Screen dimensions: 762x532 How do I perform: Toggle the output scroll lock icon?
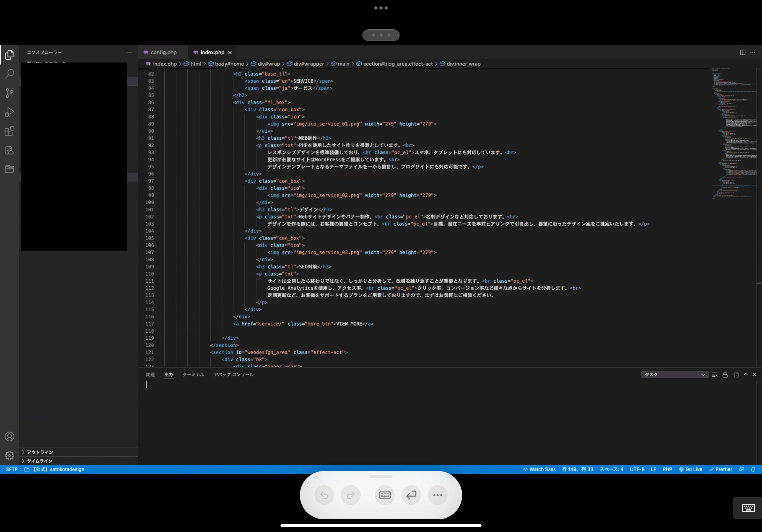(725, 374)
